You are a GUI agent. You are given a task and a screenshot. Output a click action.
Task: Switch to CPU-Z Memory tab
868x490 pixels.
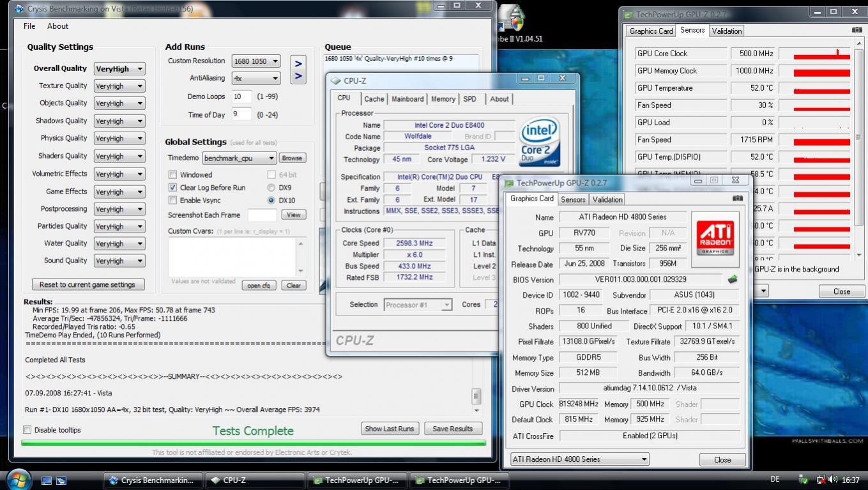[443, 99]
